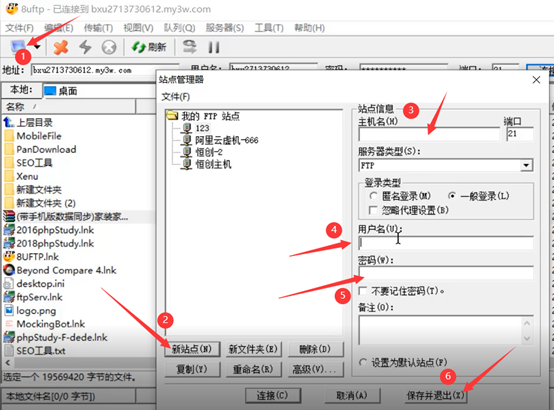Screen dimensions: 554x410
Task: Click the 备注(O) notes text area
Action: (x=440, y=330)
